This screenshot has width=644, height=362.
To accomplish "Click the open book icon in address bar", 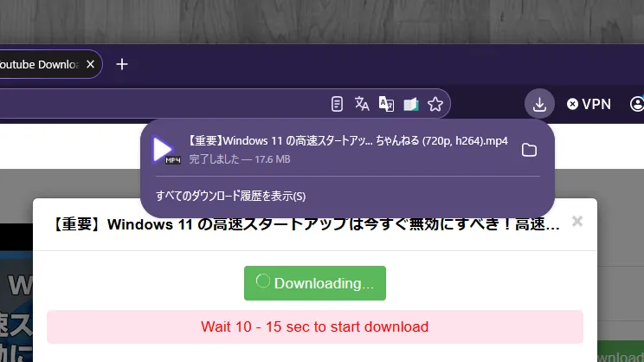I will (410, 105).
